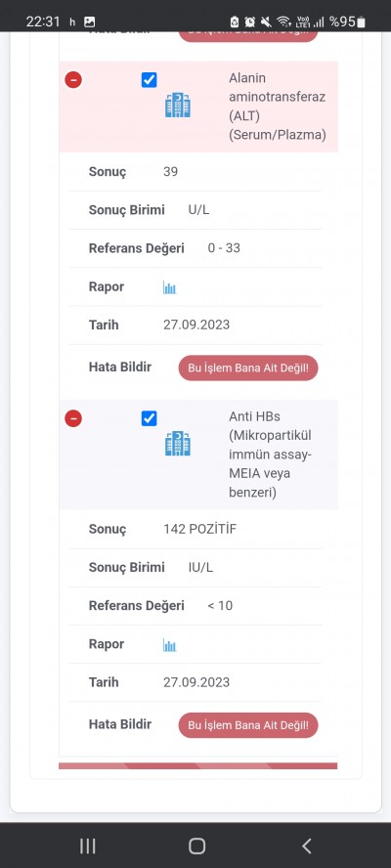Tap the Android recent apps button

pos(88,846)
